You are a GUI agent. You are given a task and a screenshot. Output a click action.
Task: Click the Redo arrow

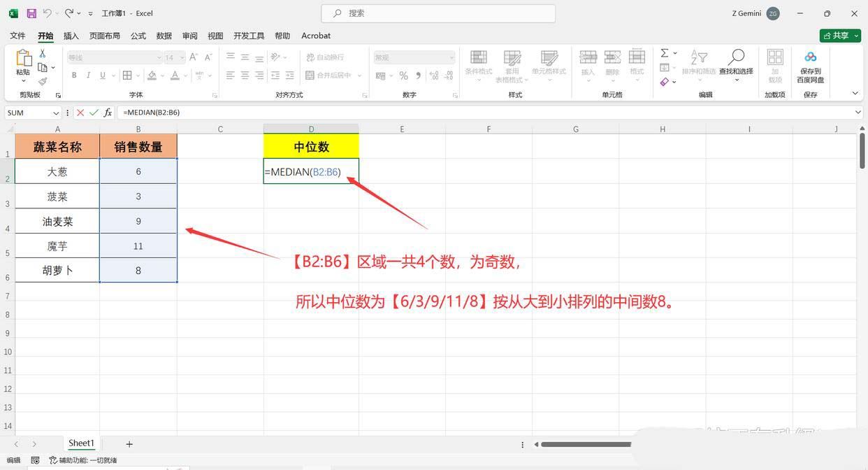pos(68,13)
